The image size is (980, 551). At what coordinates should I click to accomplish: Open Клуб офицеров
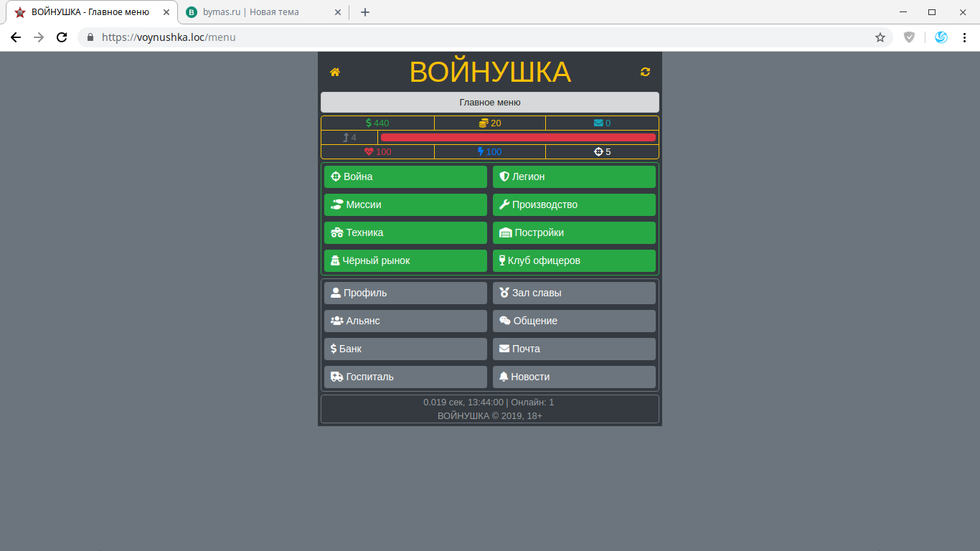pyautogui.click(x=574, y=260)
